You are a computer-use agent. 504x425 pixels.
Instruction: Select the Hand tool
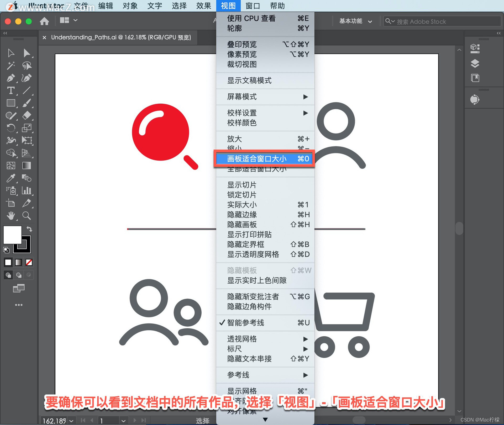click(x=11, y=216)
